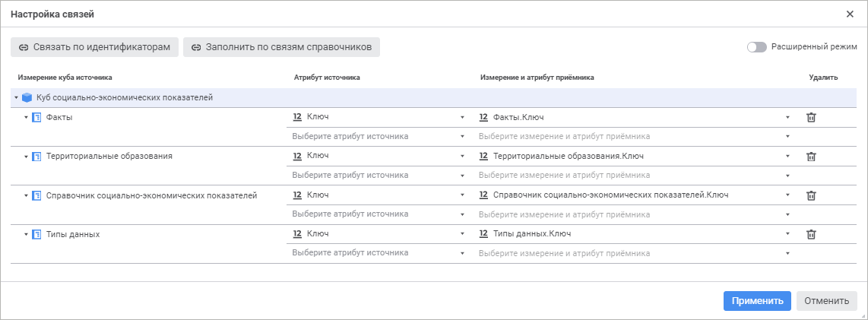Viewport: 868px width, 320px height.
Task: Delete the Факты link row
Action: pyautogui.click(x=811, y=118)
